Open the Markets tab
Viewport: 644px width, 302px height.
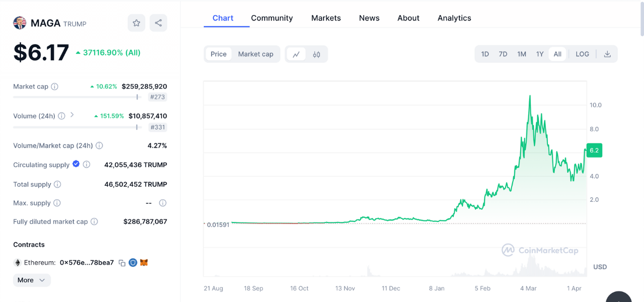[x=326, y=18]
